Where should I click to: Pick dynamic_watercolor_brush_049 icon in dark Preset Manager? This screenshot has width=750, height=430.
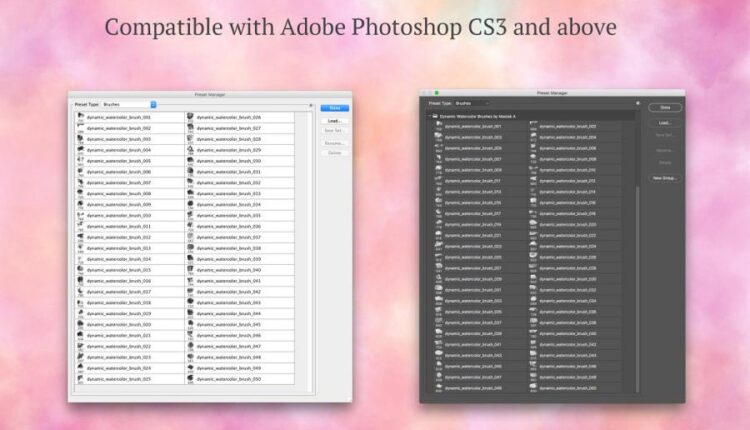click(x=438, y=388)
